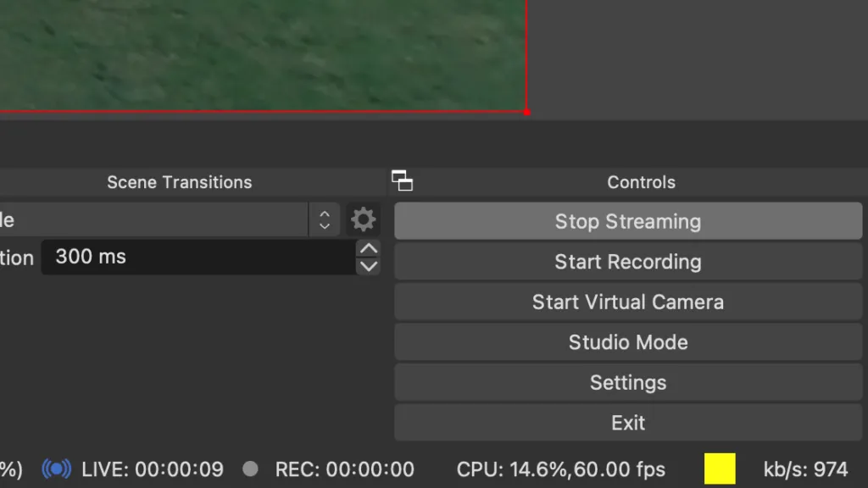Click the LIVE: 00:00:09 timer text

(153, 469)
